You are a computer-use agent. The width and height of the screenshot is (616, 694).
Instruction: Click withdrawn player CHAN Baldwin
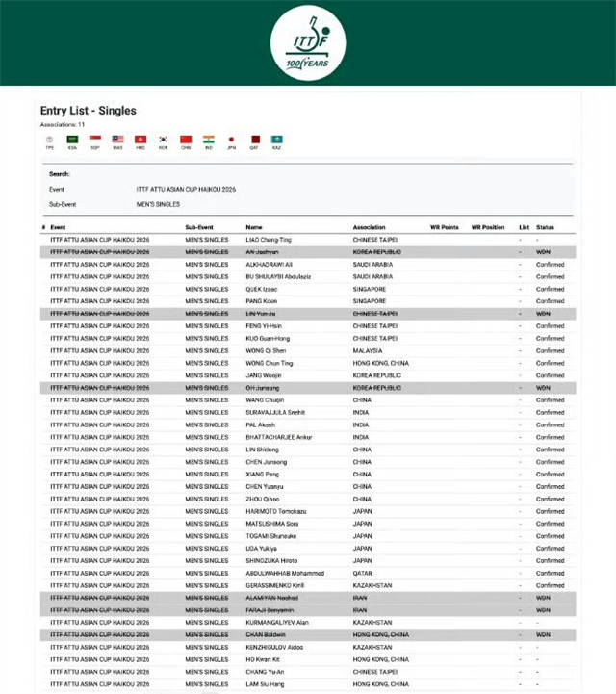(266, 634)
